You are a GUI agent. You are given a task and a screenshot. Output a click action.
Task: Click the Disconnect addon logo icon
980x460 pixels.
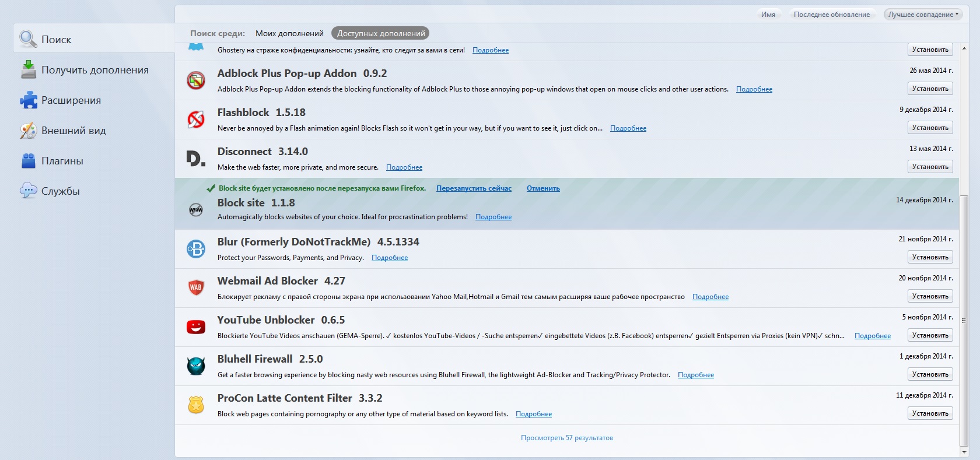pyautogui.click(x=196, y=159)
